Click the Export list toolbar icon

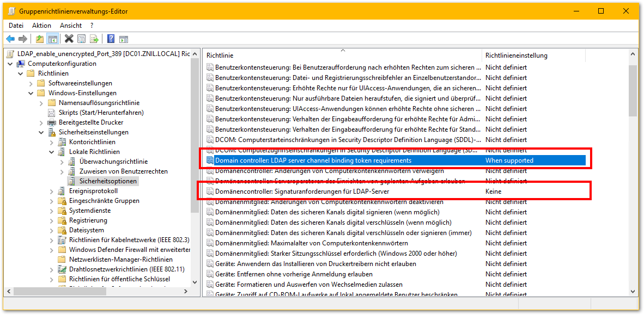(94, 39)
